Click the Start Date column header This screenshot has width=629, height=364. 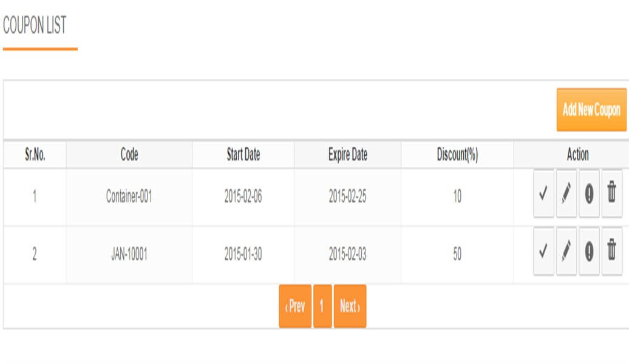tap(245, 155)
